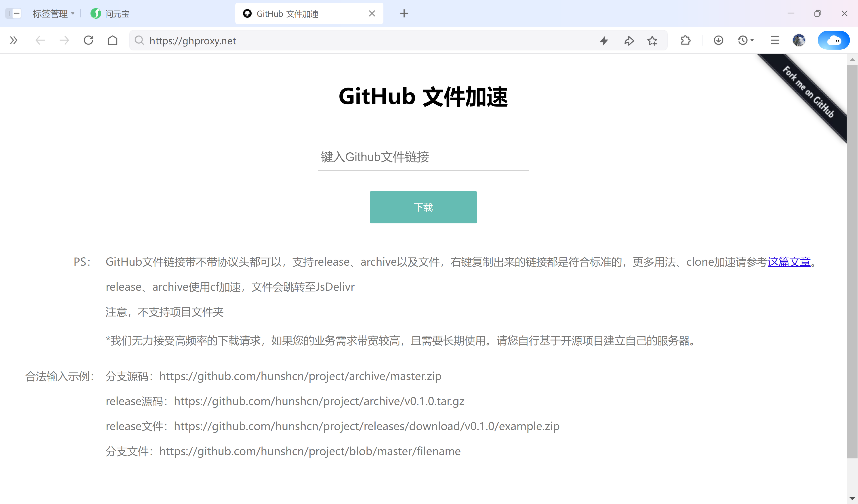Open the browser home page
The height and width of the screenshot is (504, 858).
pos(113,40)
